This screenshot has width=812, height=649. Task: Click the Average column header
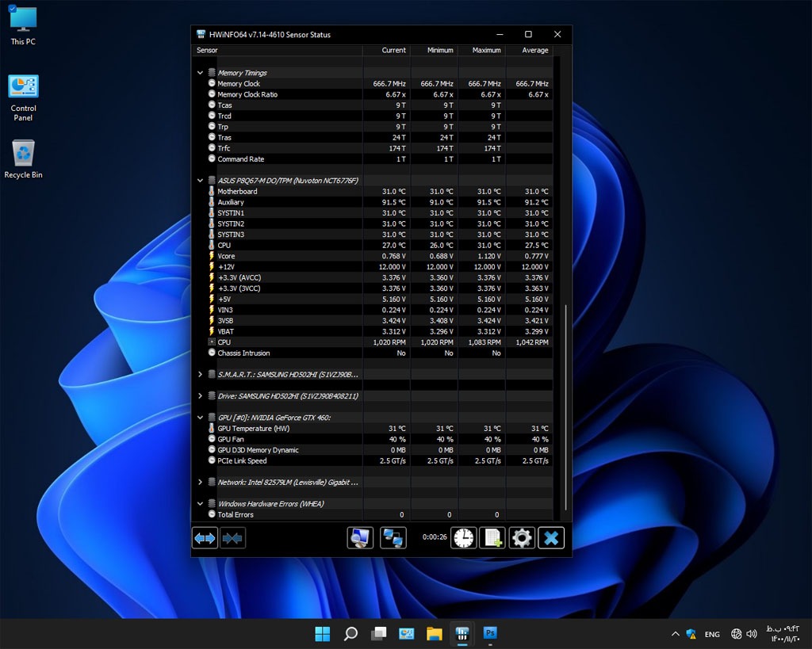(x=534, y=50)
